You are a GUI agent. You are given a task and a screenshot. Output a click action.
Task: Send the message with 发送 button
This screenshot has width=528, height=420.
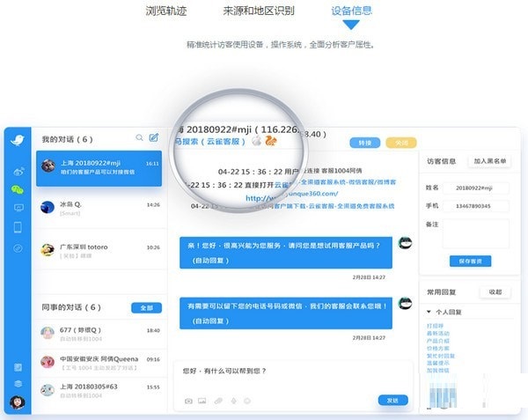pos(393,400)
